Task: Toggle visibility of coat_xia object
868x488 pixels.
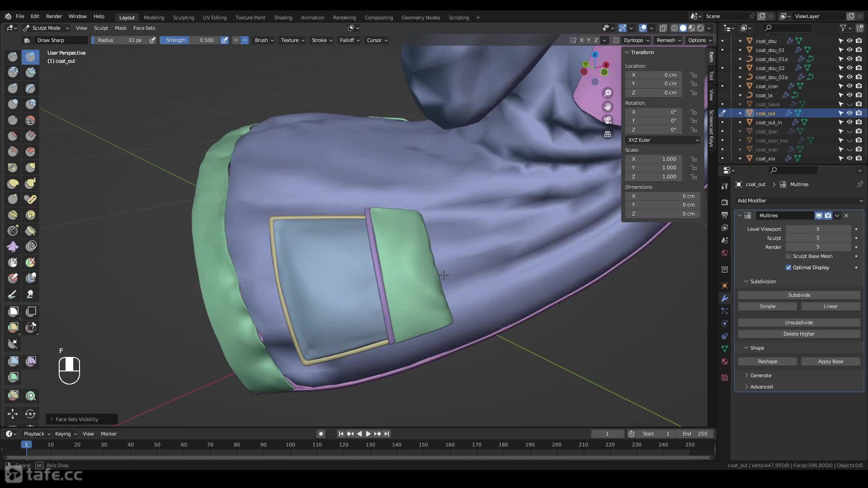Action: 849,158
